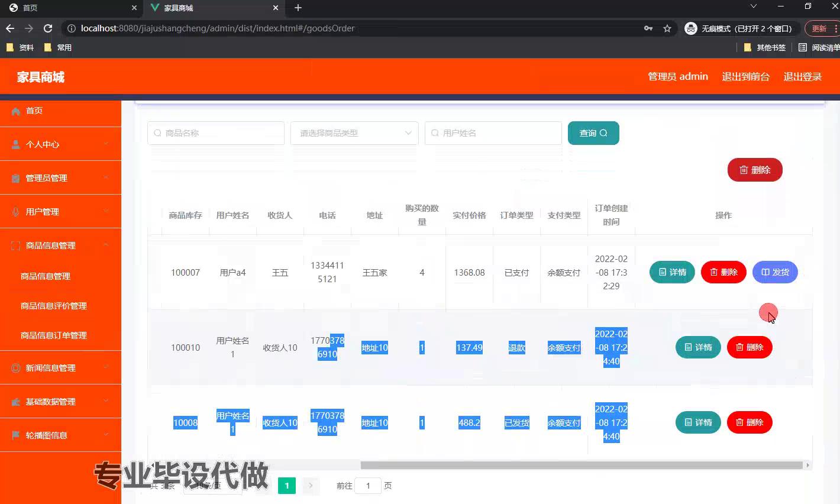Click the icon beside 新闻信息管理
The image size is (840, 504).
click(16, 368)
